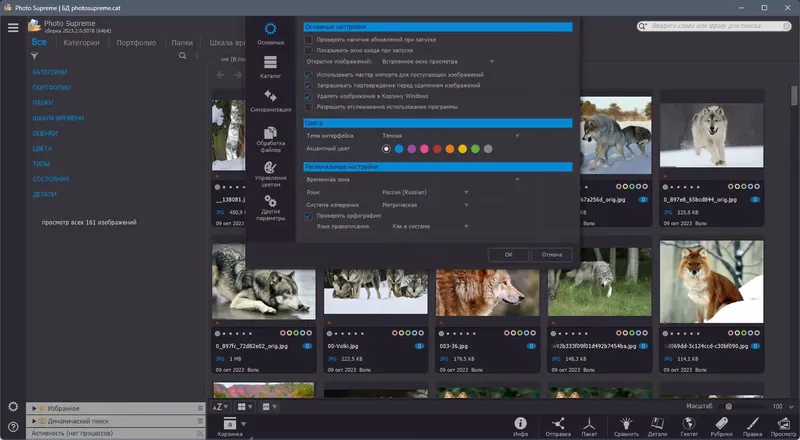The image size is (800, 440).
Task: Open the Временная зона dropdown
Action: click(x=451, y=180)
